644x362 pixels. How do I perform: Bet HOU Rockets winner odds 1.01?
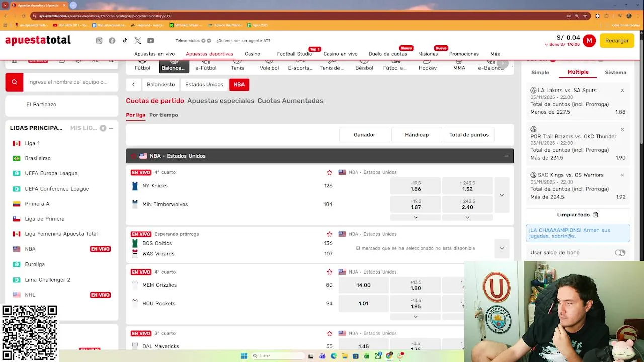363,304
